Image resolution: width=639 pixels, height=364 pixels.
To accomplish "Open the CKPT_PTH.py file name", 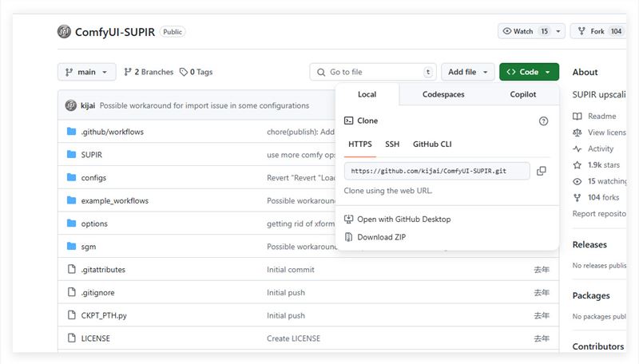I will point(104,315).
